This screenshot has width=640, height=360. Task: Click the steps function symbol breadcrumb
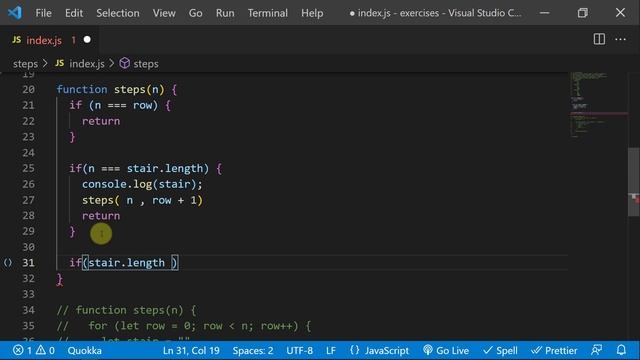click(x=146, y=64)
